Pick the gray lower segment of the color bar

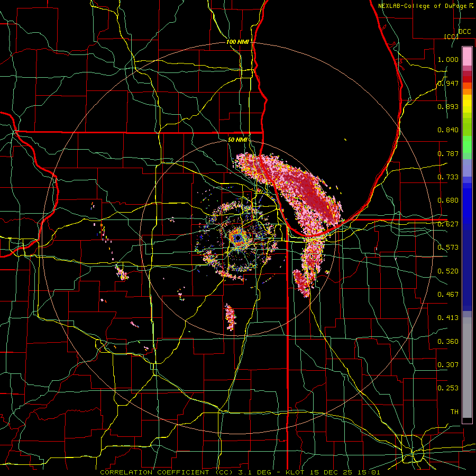click(x=467, y=369)
